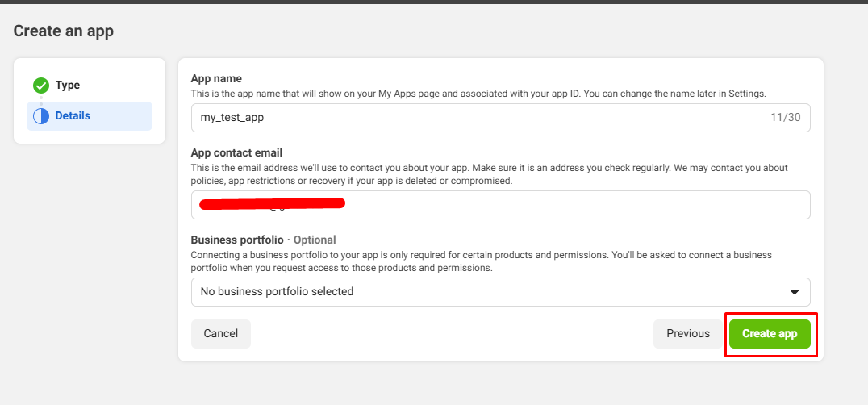Click the 'Create an app' page heading
The height and width of the screenshot is (405, 868).
pyautogui.click(x=64, y=31)
